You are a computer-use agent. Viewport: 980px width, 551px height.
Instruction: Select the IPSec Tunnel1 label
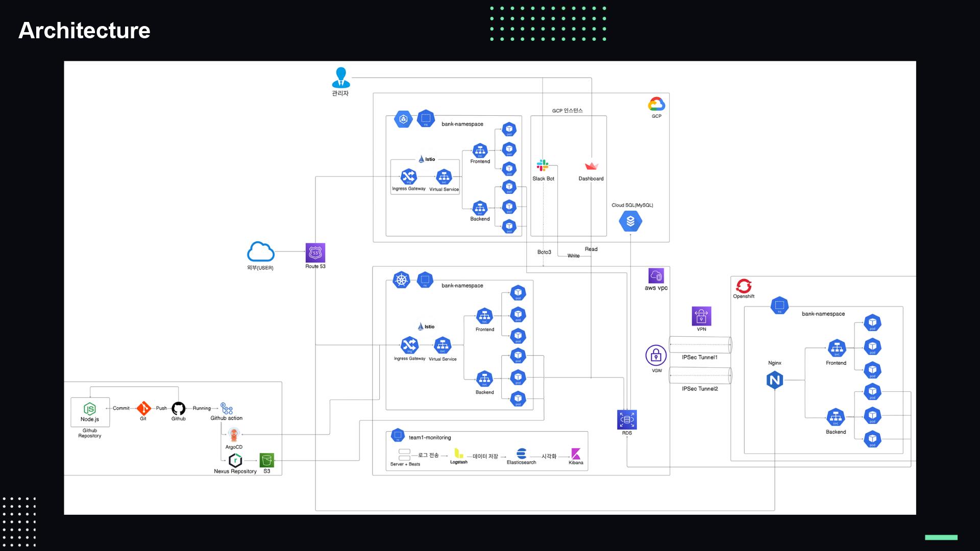tap(699, 357)
